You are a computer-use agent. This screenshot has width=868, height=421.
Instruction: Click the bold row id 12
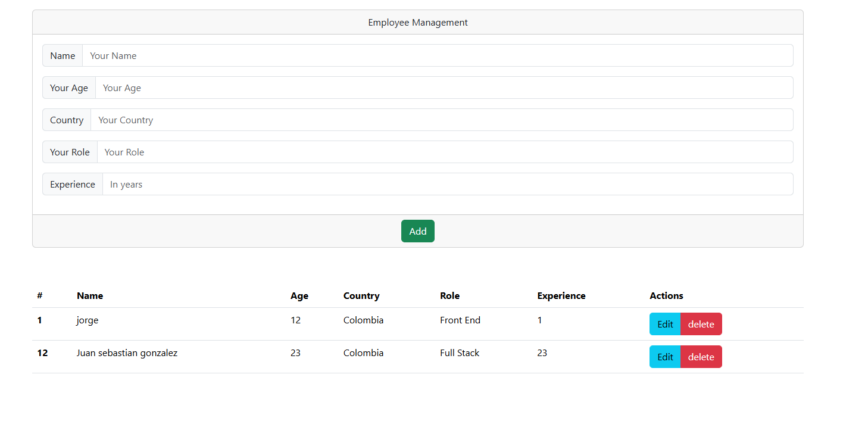coord(42,353)
